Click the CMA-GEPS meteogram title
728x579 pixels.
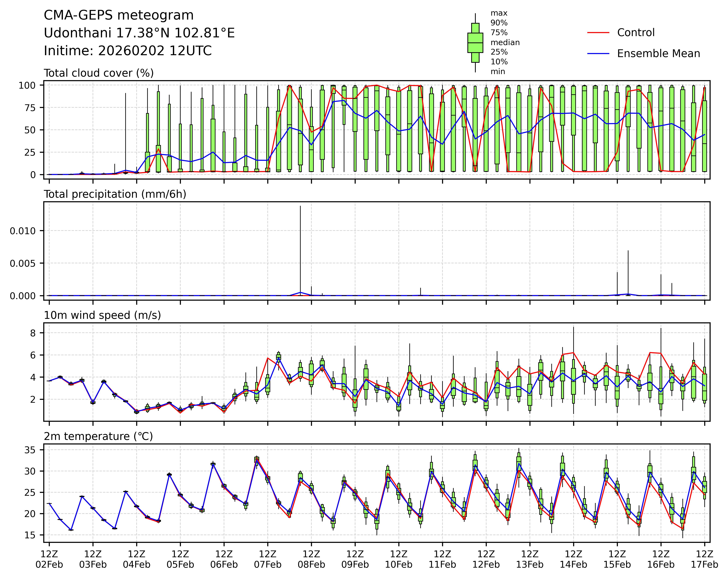click(x=118, y=15)
